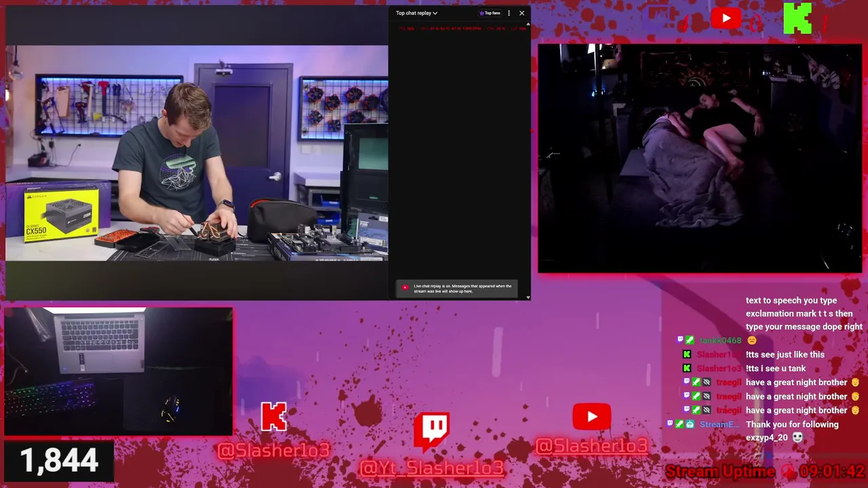The width and height of the screenshot is (868, 488).
Task: Click the @Yt_Slasher1o3 Twitch handle
Action: [432, 468]
